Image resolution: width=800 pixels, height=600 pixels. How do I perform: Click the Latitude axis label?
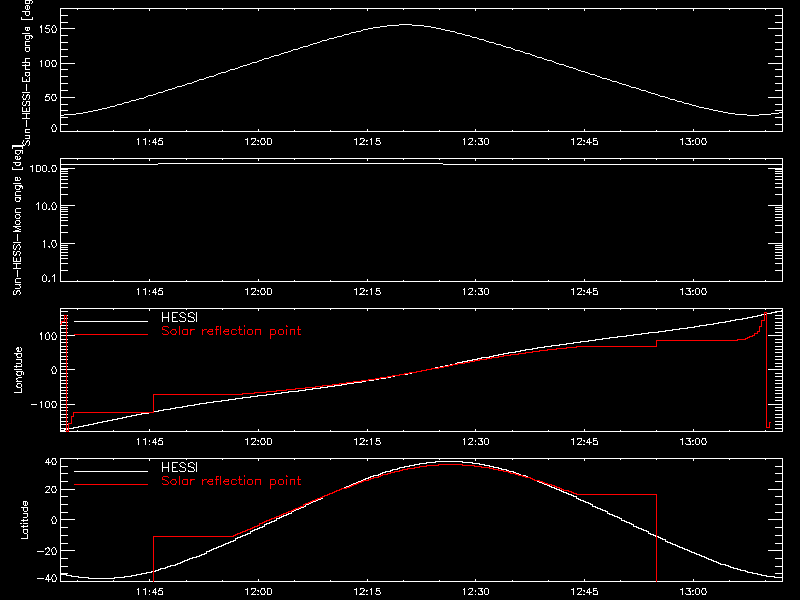(x=24, y=520)
